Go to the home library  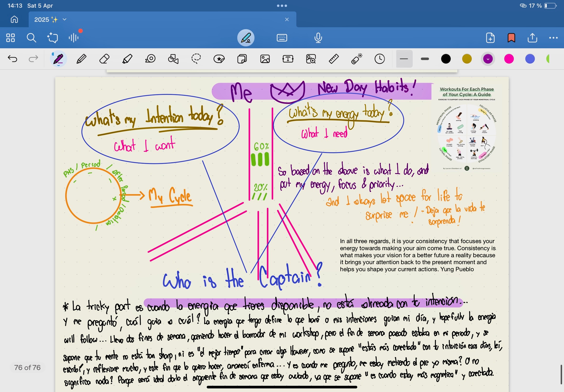14,19
